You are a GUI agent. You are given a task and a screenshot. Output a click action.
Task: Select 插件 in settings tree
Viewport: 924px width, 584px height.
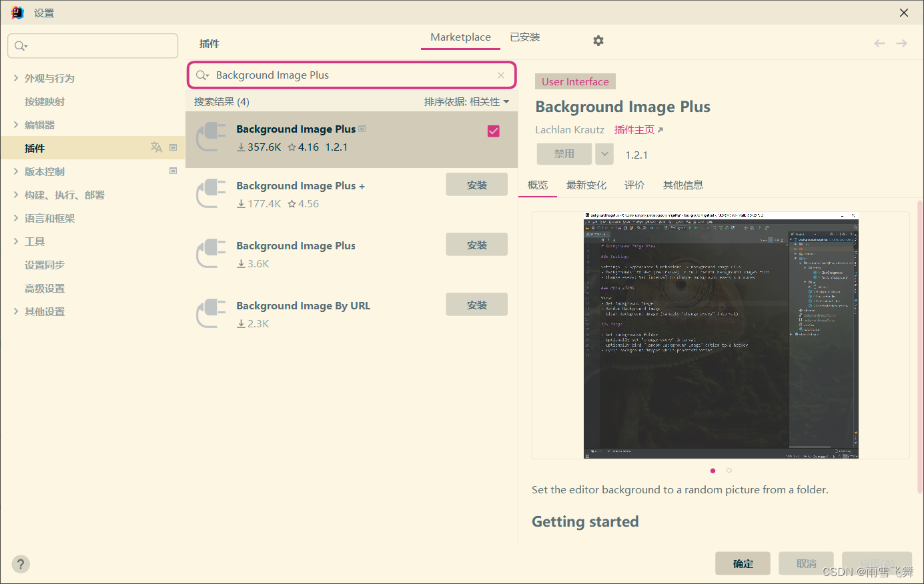point(92,148)
